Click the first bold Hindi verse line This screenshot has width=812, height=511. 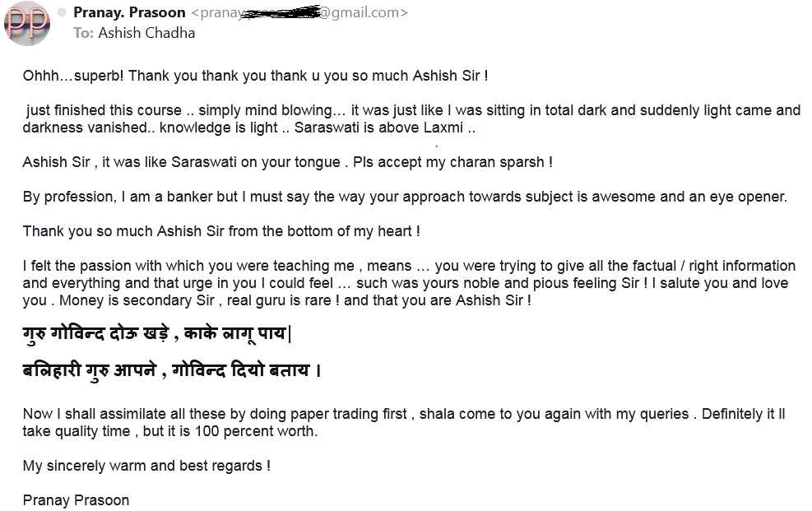tap(157, 334)
